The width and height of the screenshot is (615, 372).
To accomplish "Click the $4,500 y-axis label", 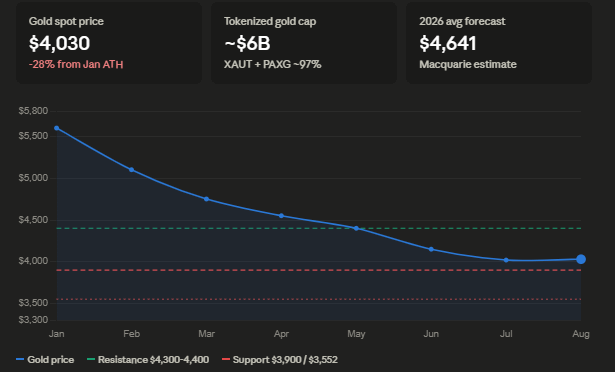I will coord(33,220).
